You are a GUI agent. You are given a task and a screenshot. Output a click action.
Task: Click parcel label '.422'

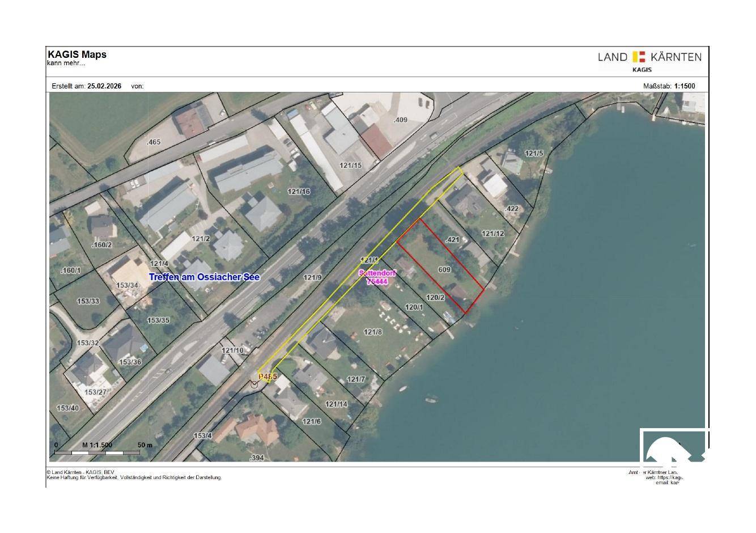pyautogui.click(x=512, y=209)
